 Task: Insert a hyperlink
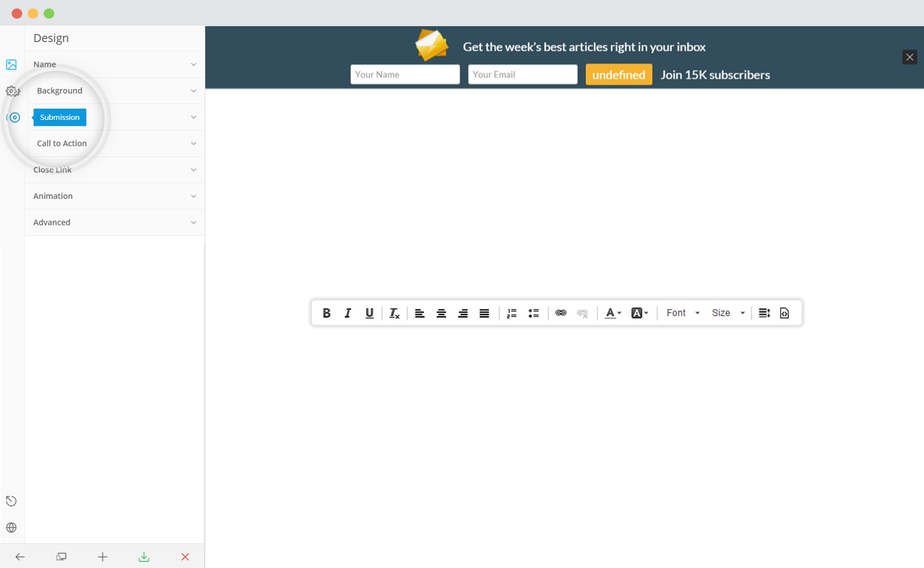561,313
